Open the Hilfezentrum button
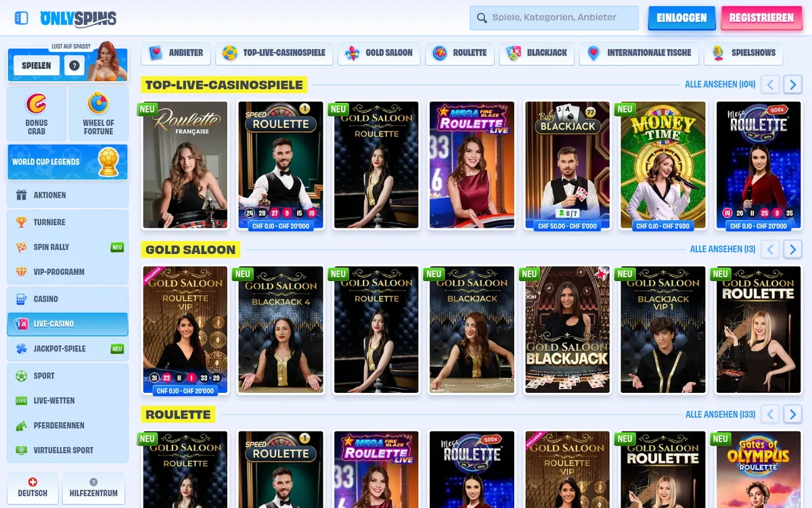This screenshot has width=812, height=508. click(x=93, y=488)
